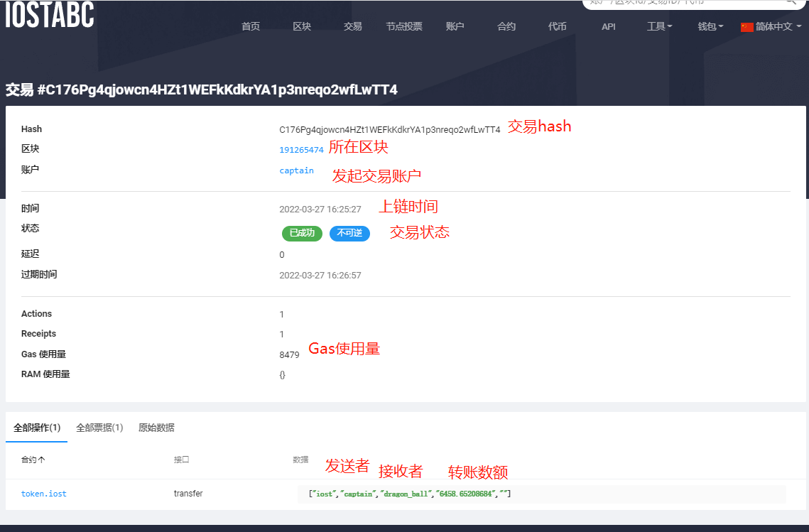The image size is (809, 532).
Task: Open the captain account link
Action: coord(296,170)
